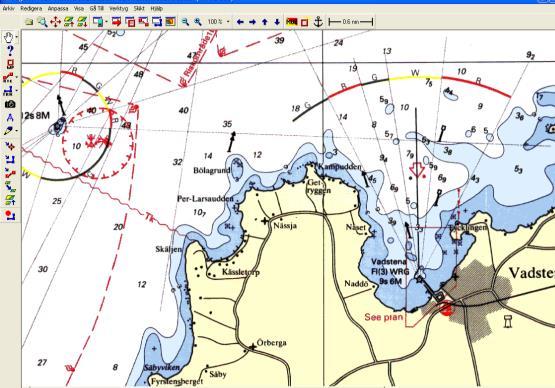Viewport: 555px width, 388px height.
Task: Expand dropdown arrow beside pen tool
Action: [x=17, y=131]
